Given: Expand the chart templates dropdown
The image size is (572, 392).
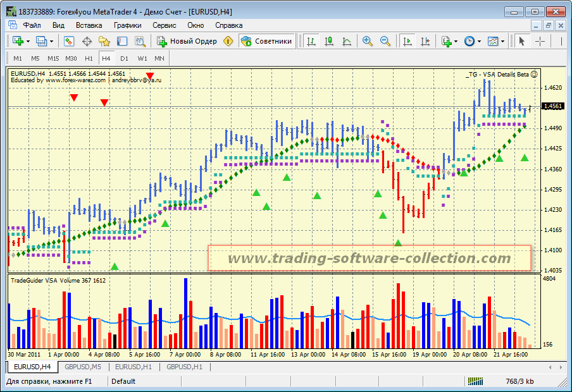Looking at the screenshot, I should (x=502, y=41).
